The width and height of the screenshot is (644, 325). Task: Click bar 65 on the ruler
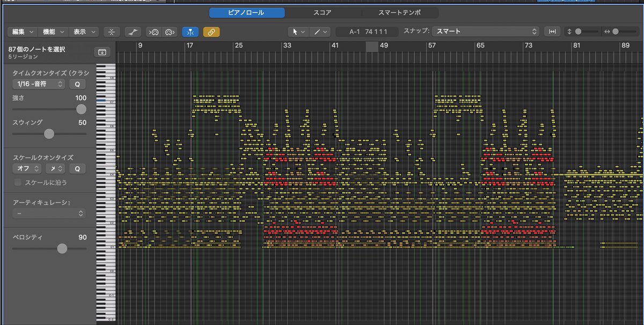coord(480,47)
